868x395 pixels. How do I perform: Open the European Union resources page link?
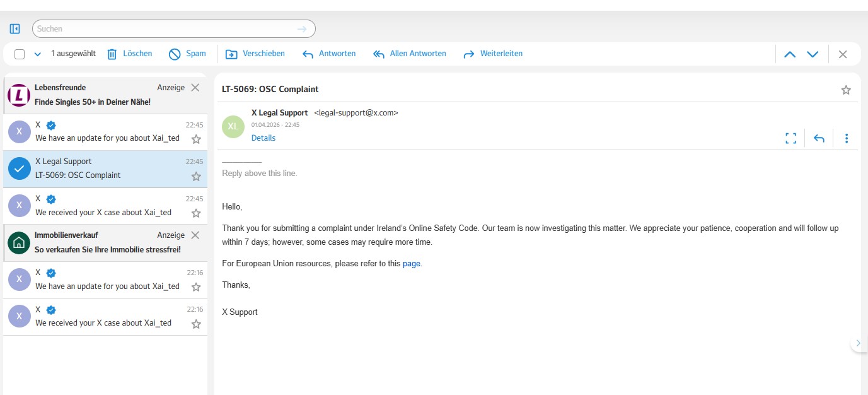pos(411,263)
